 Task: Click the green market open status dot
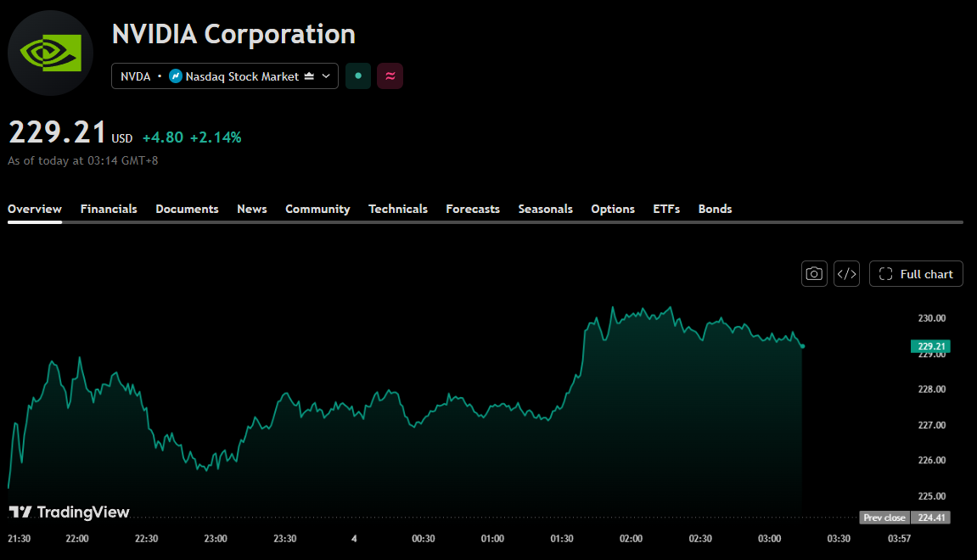(x=358, y=76)
